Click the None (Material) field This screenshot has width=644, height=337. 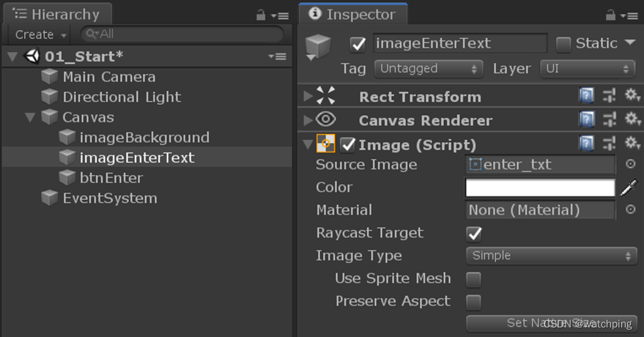[541, 210]
